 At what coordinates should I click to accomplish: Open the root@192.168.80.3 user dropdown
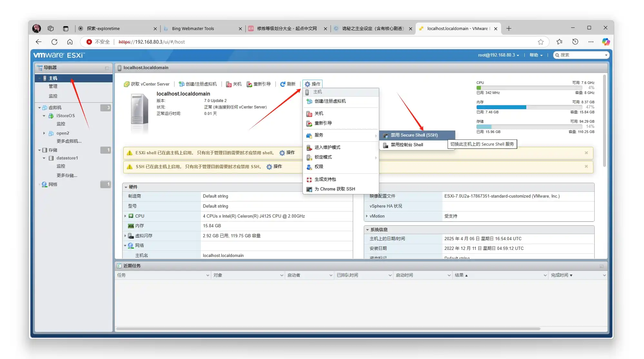coord(499,55)
